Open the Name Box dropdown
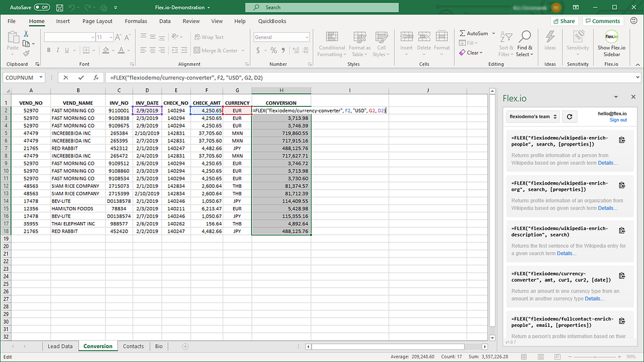Screen dimensions: 644x362 coord(40,78)
